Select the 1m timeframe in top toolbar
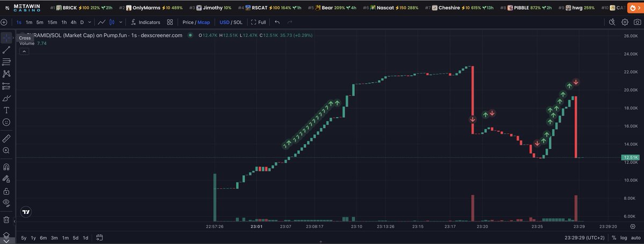The height and width of the screenshot is (244, 644). coord(29,22)
